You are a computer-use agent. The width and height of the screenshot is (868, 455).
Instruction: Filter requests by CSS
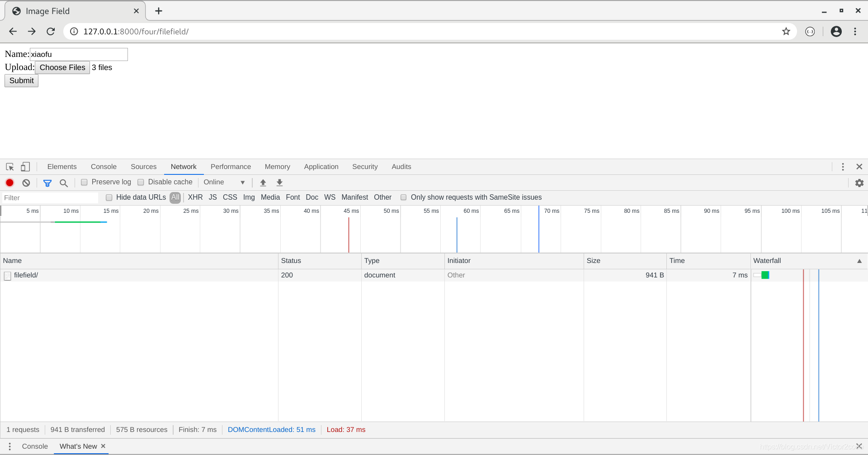230,197
